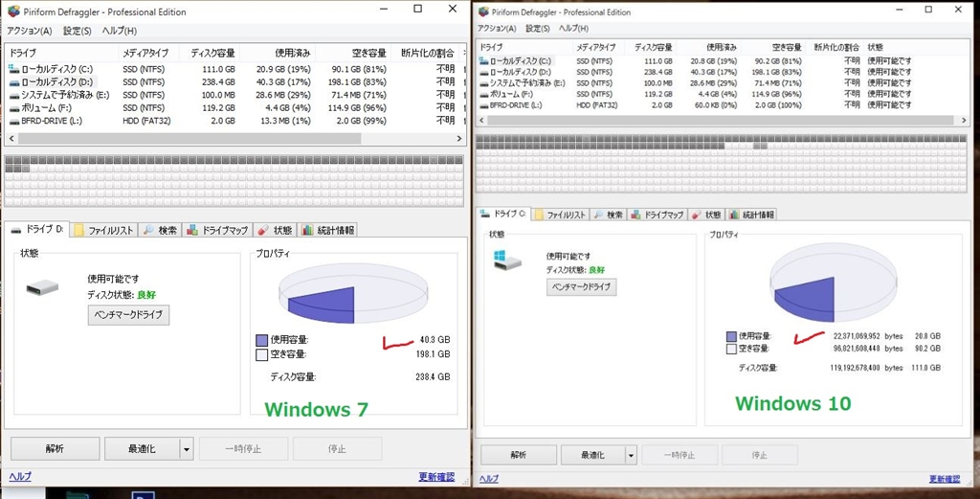Click the Windows drive image in right window status panel
Image resolution: width=980 pixels, height=499 pixels.
[507, 261]
